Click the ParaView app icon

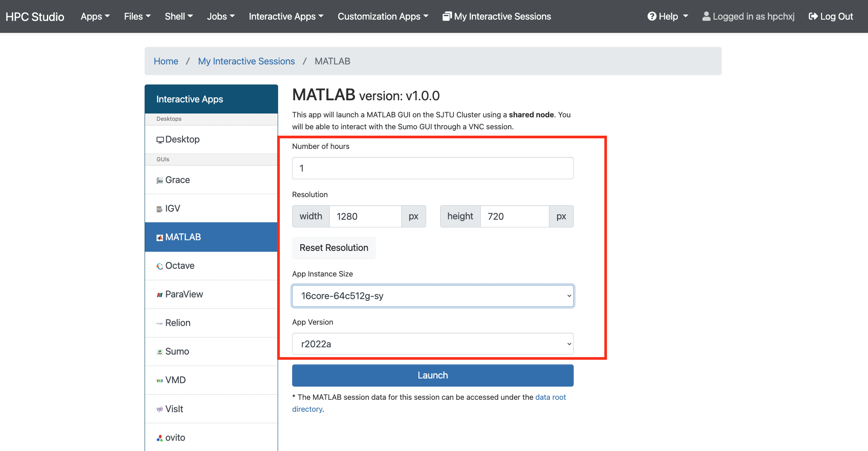(160, 295)
